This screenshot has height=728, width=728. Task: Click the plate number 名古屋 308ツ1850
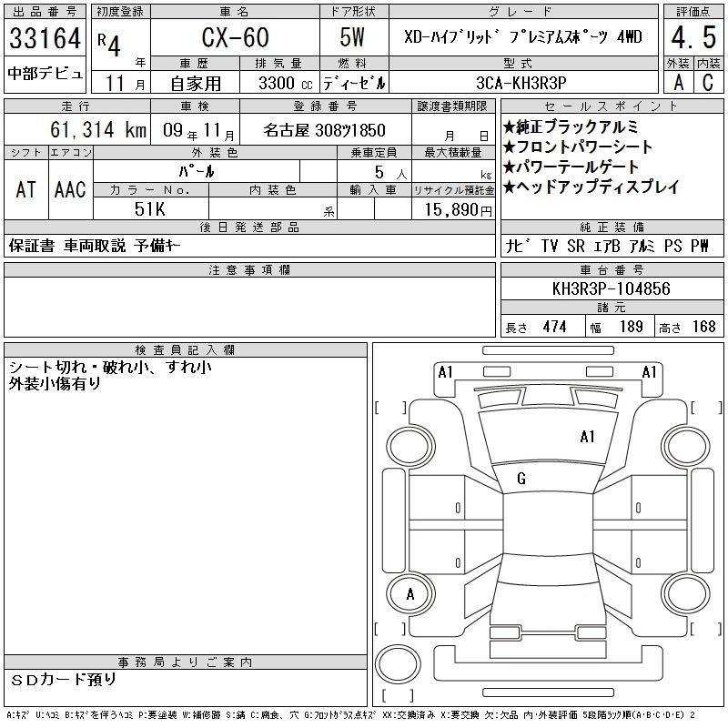click(325, 130)
